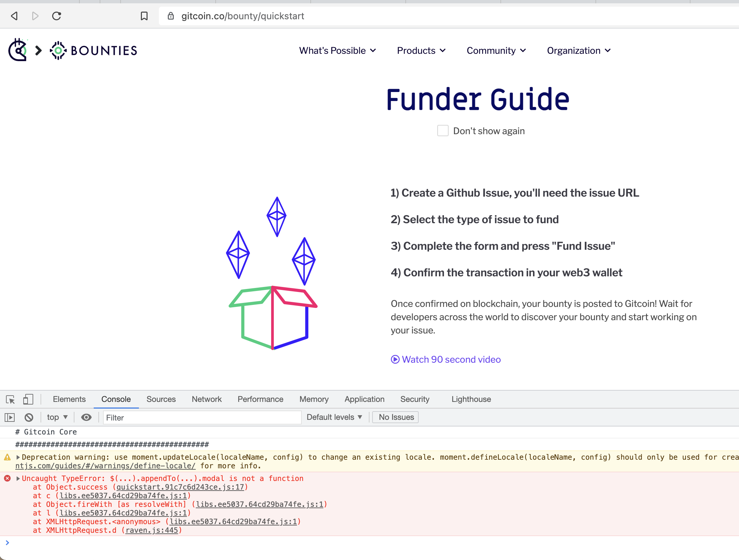
Task: Open the define-locale guide link
Action: 105,466
